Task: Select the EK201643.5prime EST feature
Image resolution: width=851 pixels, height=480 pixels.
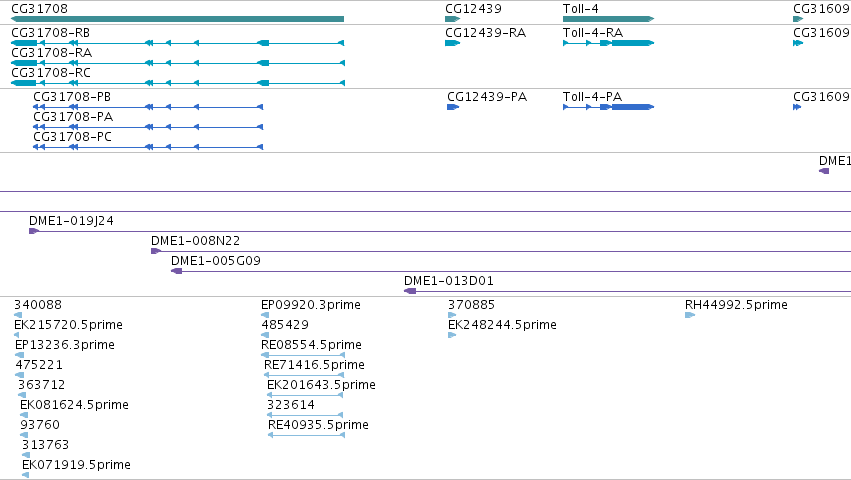Action: click(306, 395)
